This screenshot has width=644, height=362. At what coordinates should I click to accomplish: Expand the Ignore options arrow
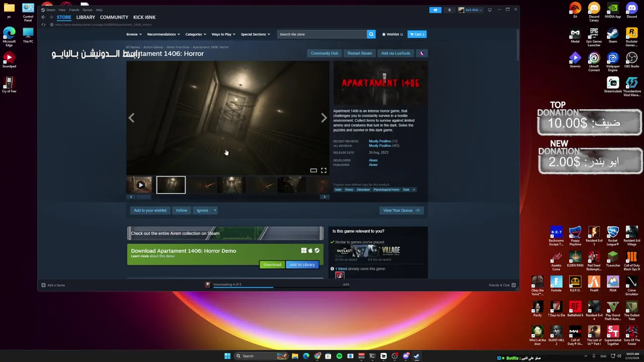[x=215, y=210]
